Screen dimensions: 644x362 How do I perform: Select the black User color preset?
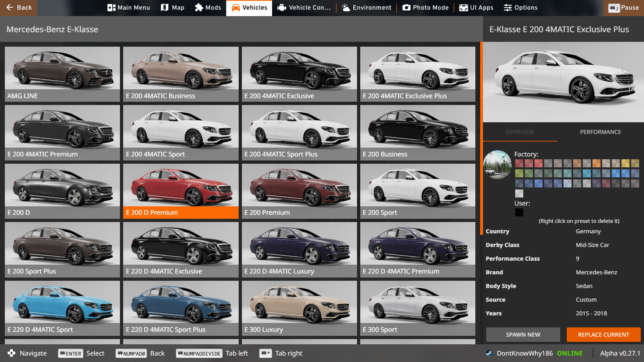tap(519, 212)
